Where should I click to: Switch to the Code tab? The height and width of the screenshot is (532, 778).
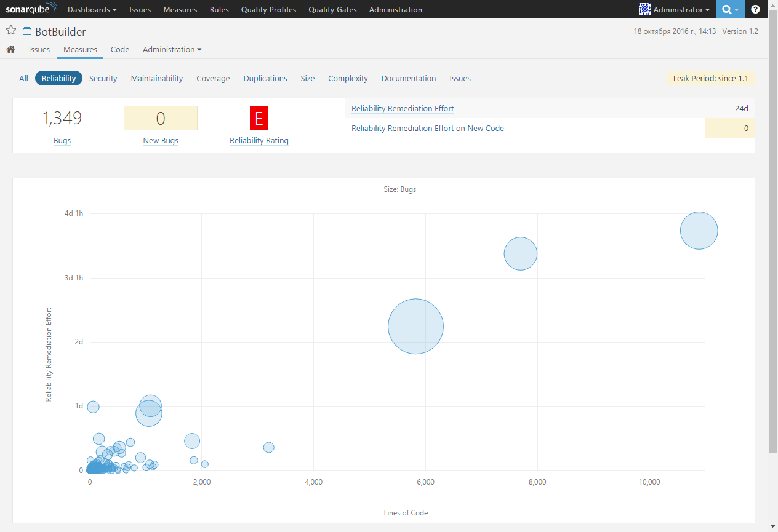tap(119, 49)
